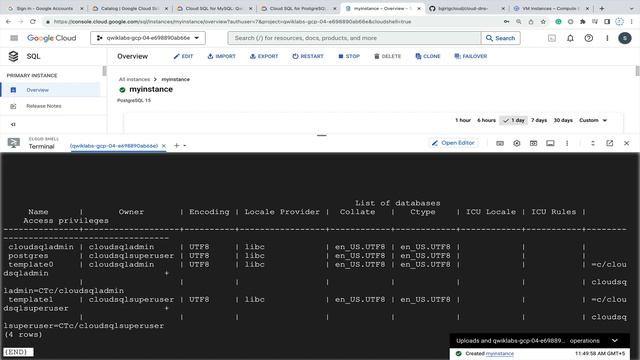Click EXPORT on the instance toolbar

point(264,56)
